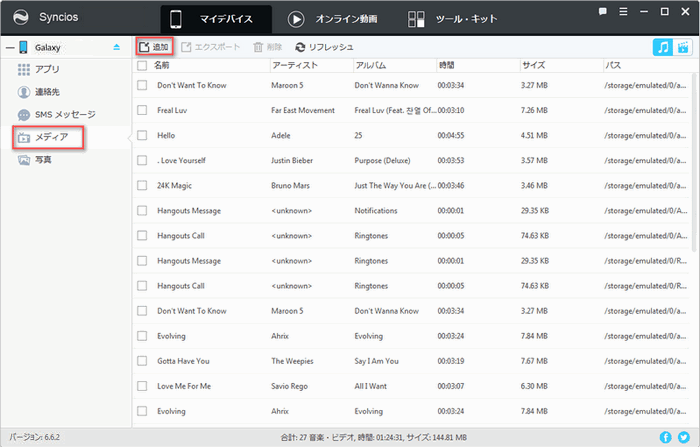The width and height of the screenshot is (700, 447).
Task: Check the Love Me For Me checkbox
Action: 142,386
